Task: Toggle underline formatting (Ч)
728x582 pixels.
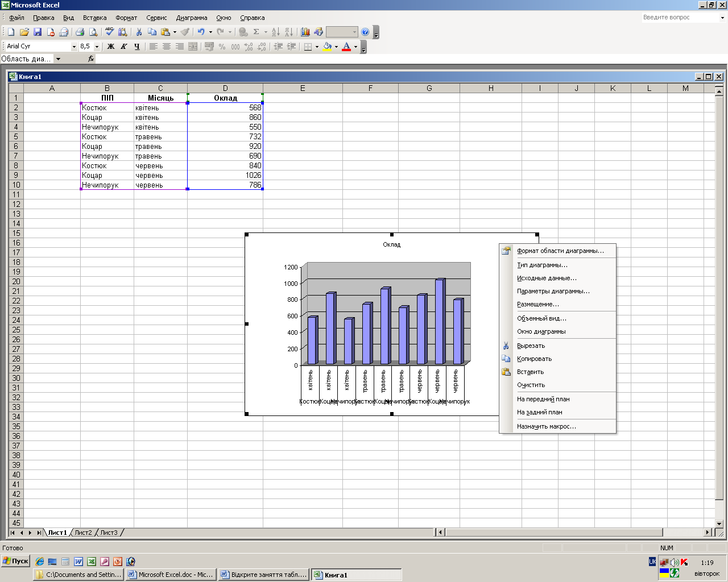Action: [137, 47]
